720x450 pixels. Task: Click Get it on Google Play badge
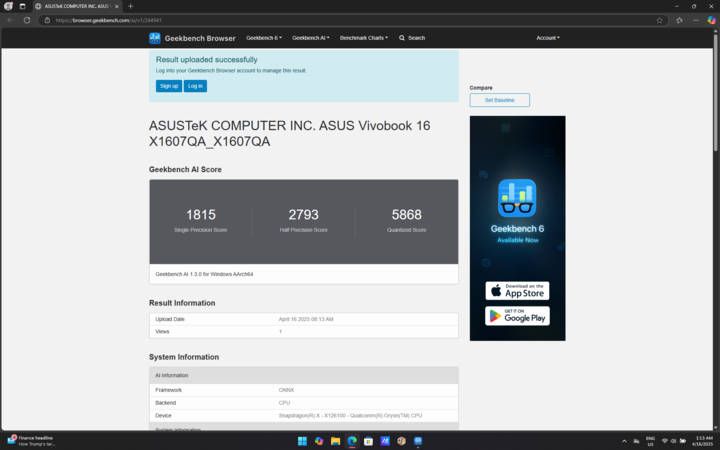pos(517,316)
